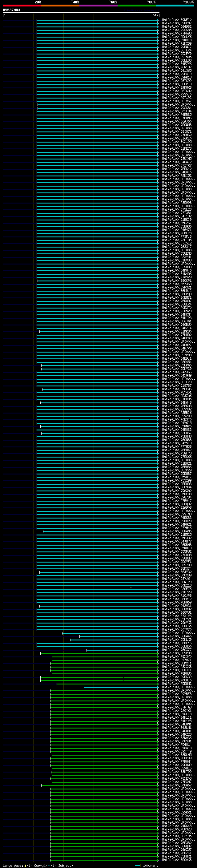Select hit UniRef100_A1KXE0
Image resolution: width=197 pixels, height=868 pixels.
[176, 40]
